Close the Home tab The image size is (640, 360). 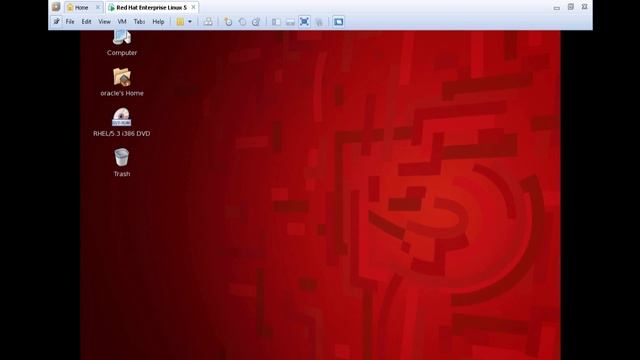pos(98,7)
